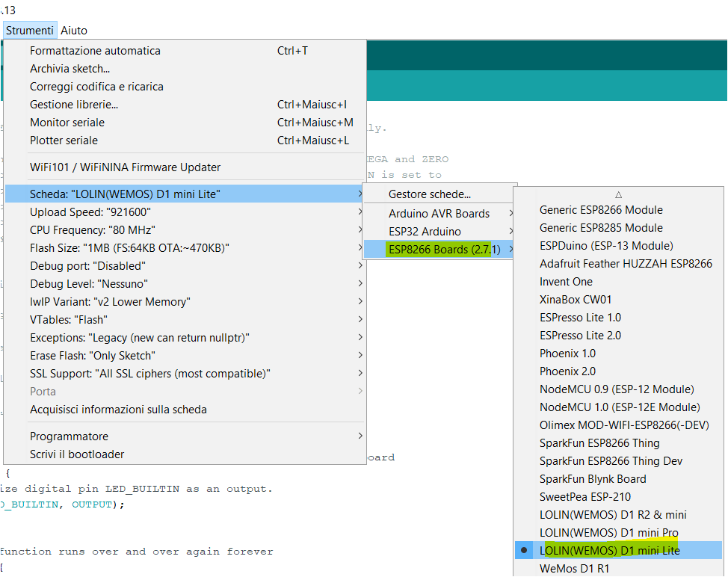Open the Aiuto menu
This screenshot has height=577, width=728.
(x=73, y=30)
